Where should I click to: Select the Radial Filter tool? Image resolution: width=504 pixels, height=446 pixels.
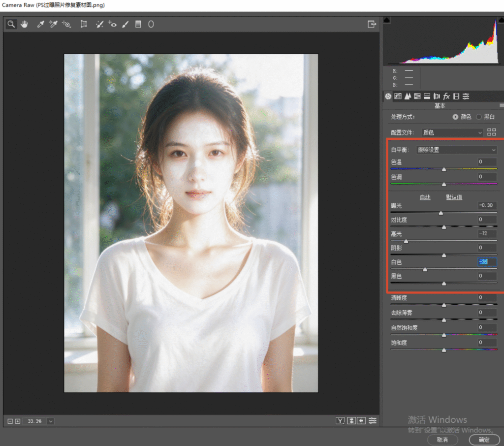point(151,24)
